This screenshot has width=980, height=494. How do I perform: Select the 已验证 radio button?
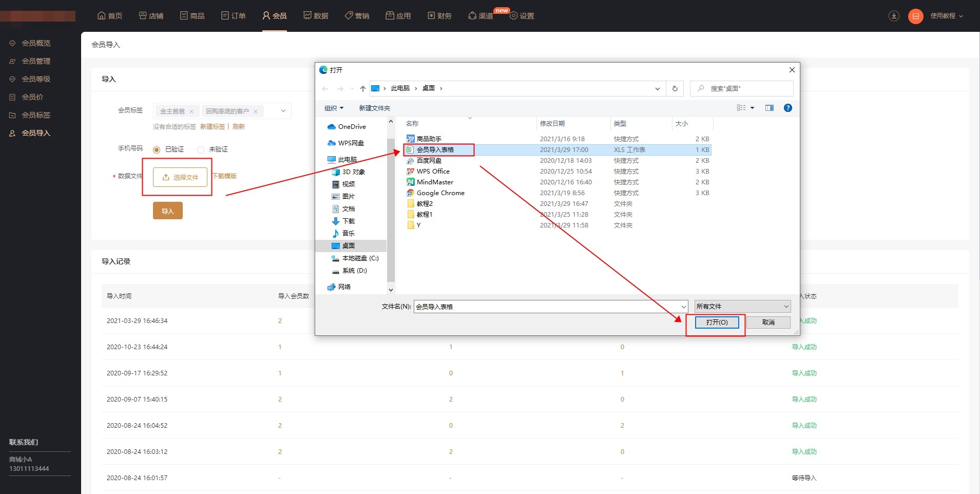(x=157, y=150)
